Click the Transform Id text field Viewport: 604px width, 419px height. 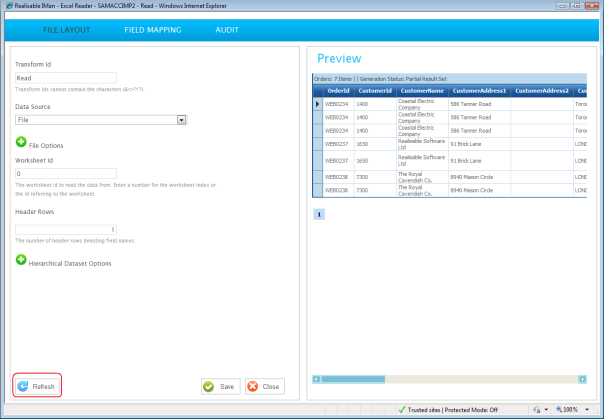66,78
